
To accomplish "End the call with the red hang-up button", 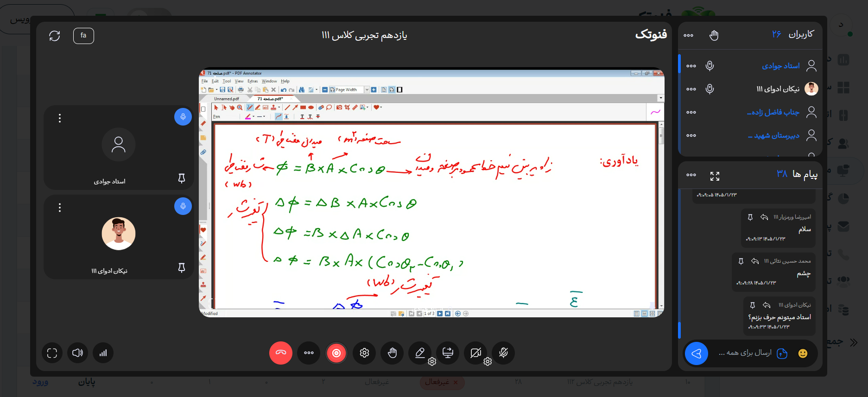I will tap(281, 353).
